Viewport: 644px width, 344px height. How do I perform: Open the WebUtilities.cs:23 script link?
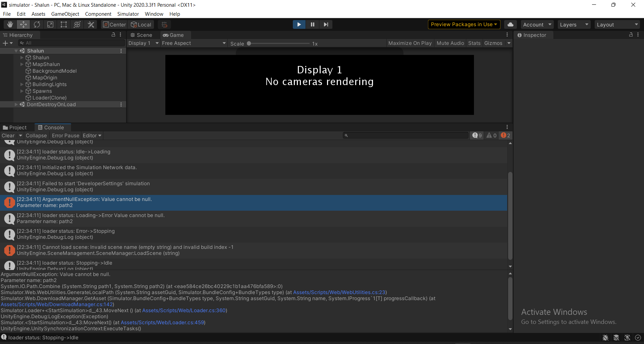pos(339,292)
